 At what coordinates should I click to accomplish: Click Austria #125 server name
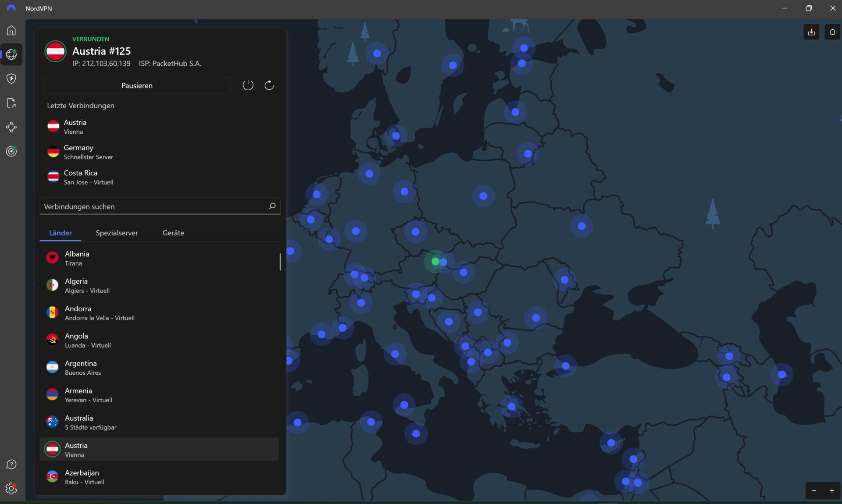click(101, 51)
